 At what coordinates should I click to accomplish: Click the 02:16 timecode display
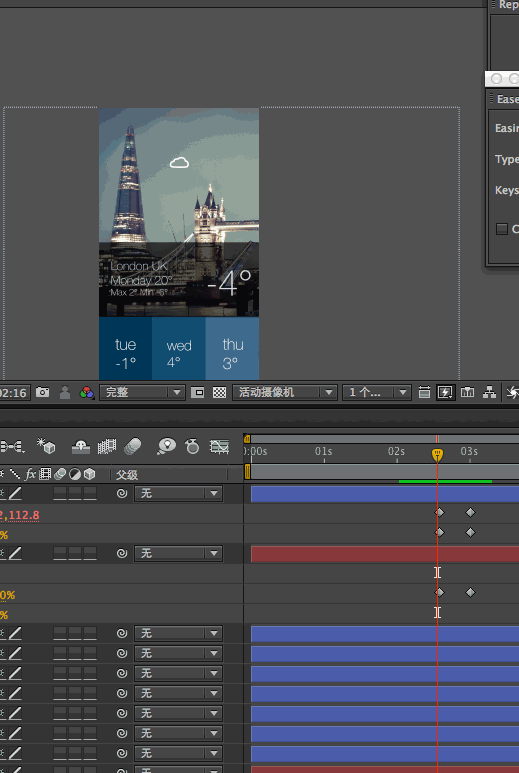15,393
